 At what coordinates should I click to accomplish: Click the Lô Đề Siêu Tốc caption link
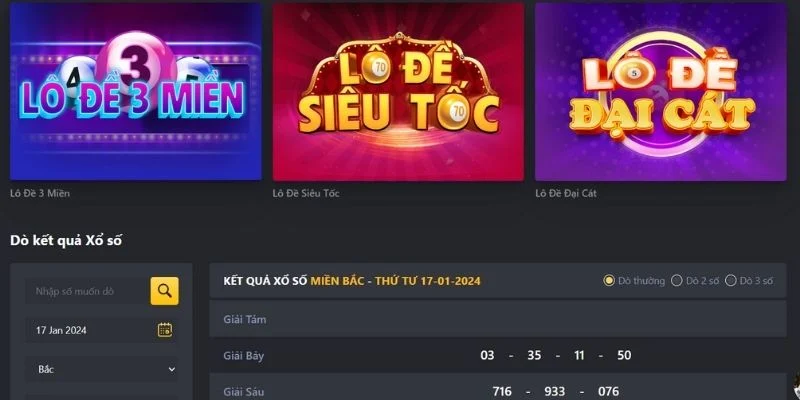306,193
